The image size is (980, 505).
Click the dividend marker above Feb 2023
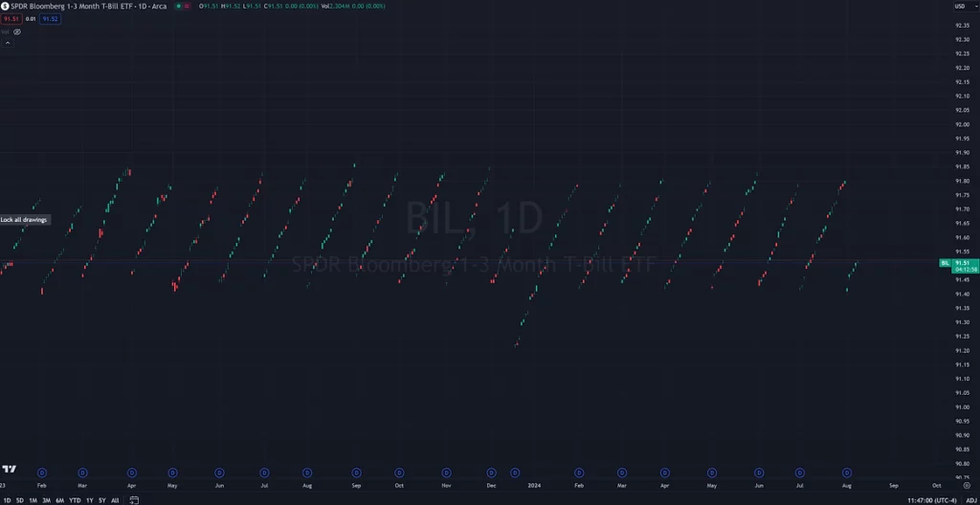click(x=42, y=472)
